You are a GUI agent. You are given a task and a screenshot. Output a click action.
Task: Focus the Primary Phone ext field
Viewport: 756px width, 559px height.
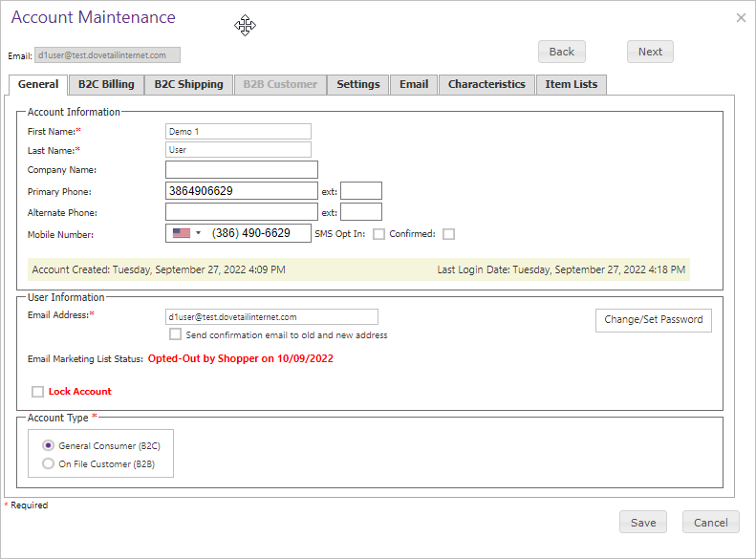click(360, 191)
